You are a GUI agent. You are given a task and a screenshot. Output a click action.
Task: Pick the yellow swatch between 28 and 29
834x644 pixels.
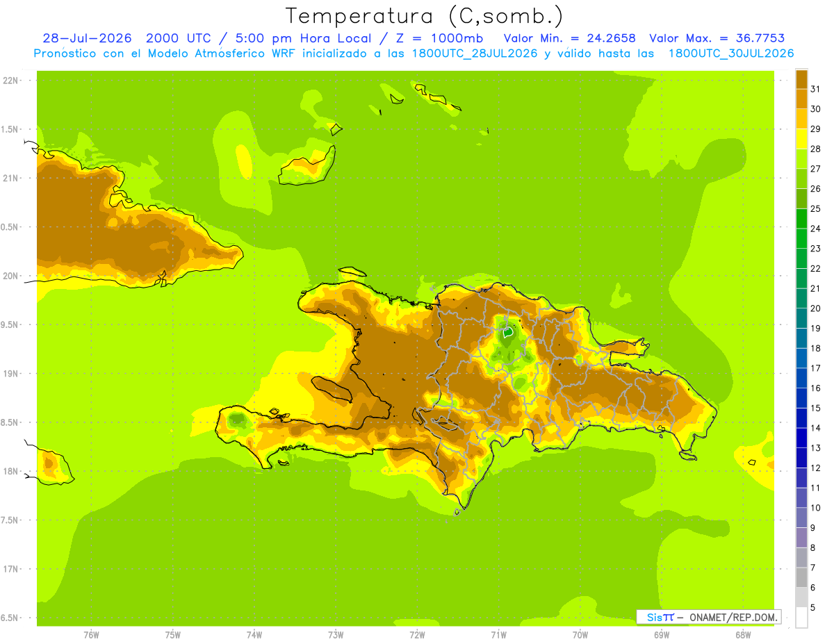801,139
